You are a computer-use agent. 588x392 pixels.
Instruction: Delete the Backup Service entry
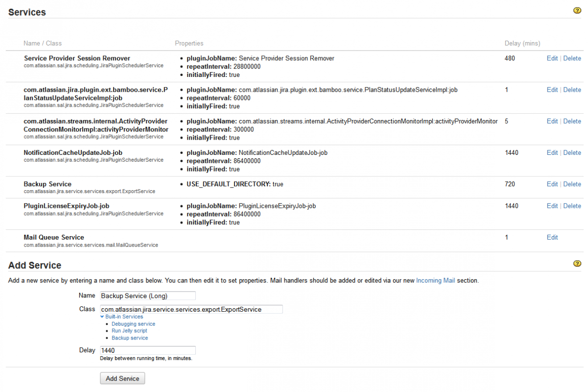coord(572,184)
